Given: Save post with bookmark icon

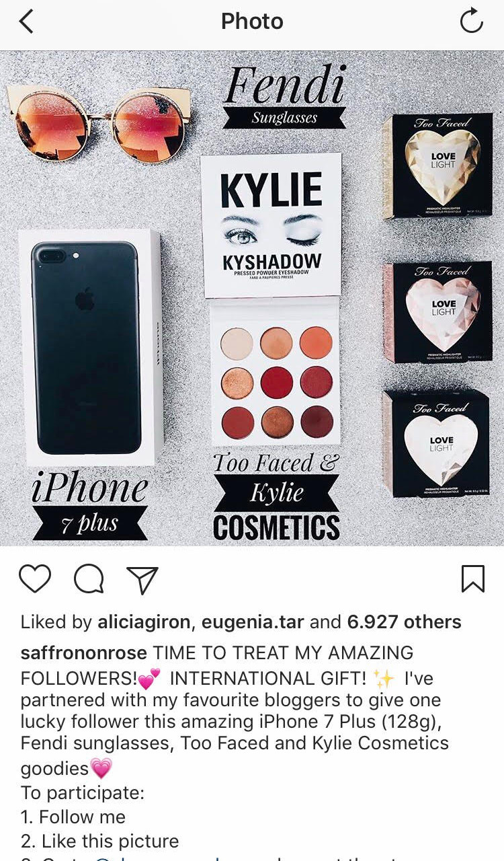Looking at the screenshot, I should (473, 579).
